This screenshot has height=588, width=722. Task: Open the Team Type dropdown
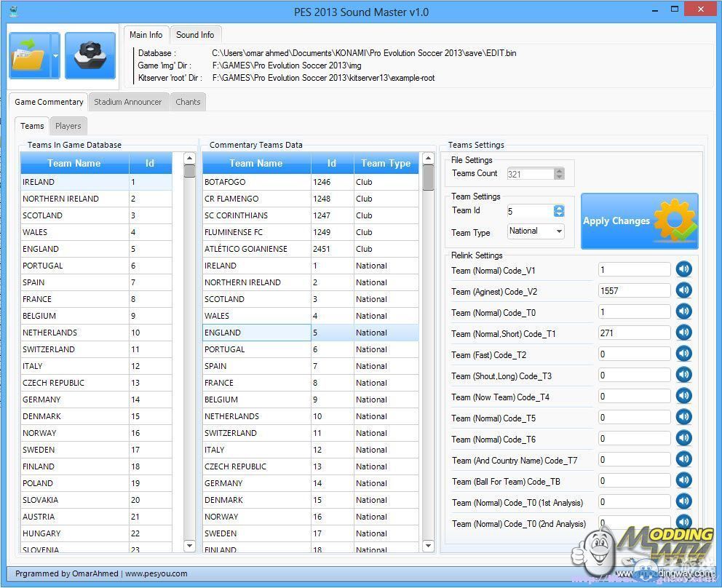pyautogui.click(x=536, y=231)
